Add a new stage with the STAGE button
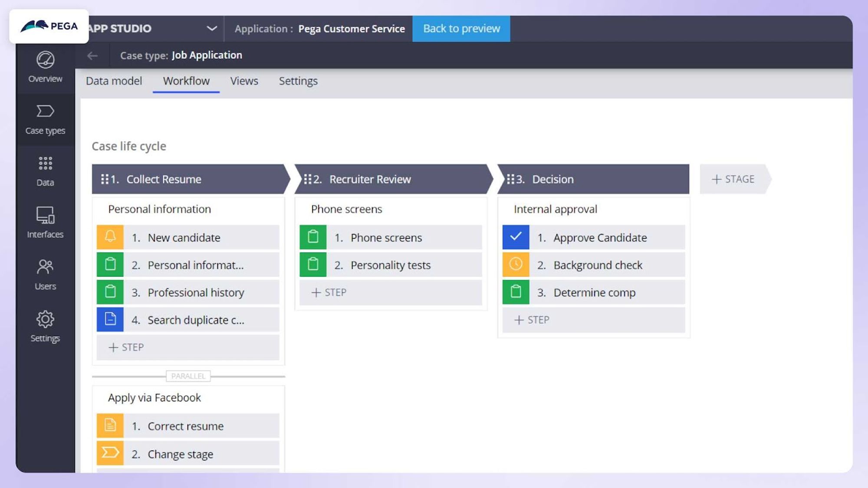Viewport: 868px width, 488px height. pyautogui.click(x=733, y=179)
